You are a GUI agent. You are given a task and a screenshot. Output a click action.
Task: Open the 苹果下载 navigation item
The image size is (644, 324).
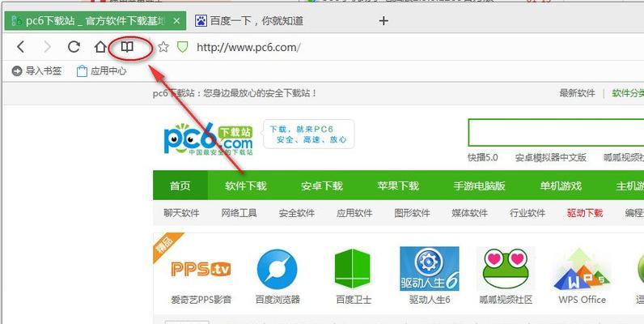click(x=398, y=185)
